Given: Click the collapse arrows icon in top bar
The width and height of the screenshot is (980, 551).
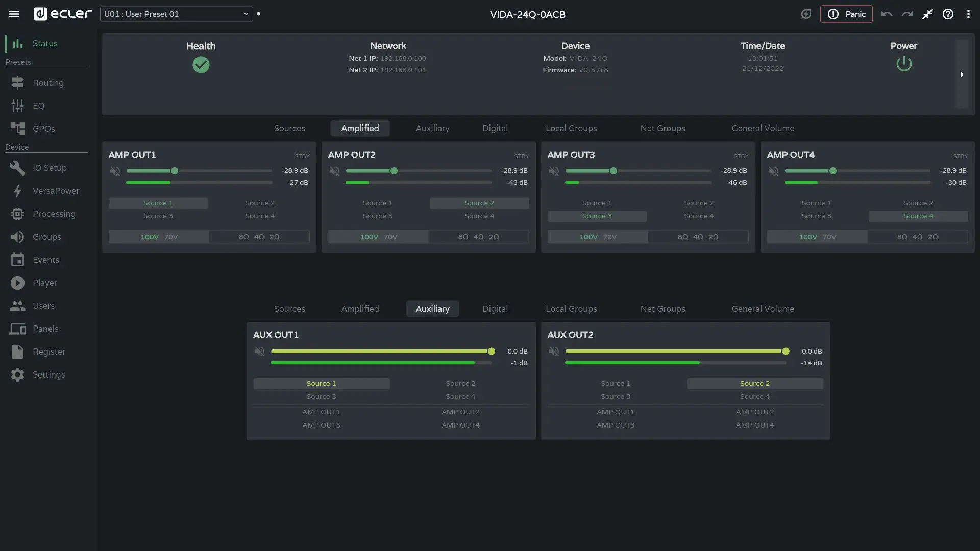Looking at the screenshot, I should tap(927, 14).
